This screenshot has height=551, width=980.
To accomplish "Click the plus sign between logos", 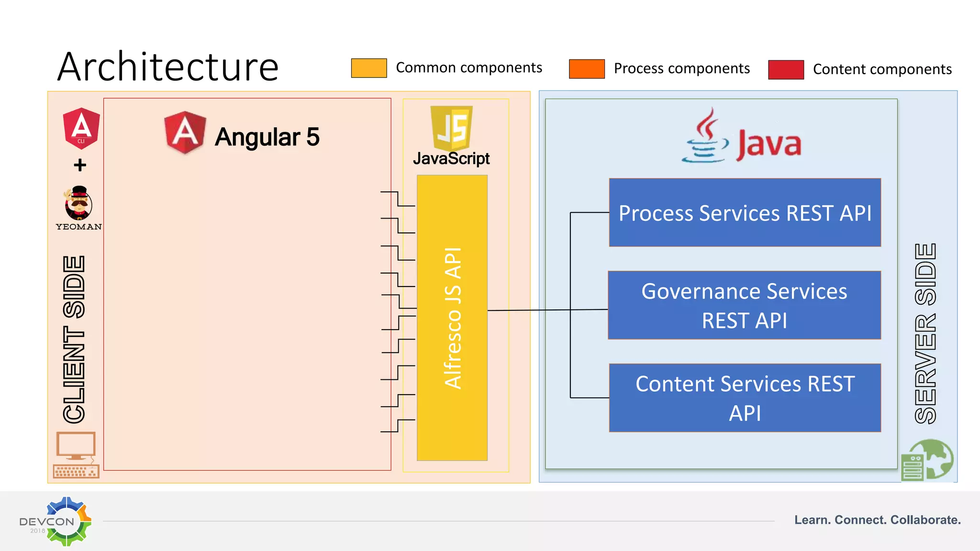I will tap(80, 165).
